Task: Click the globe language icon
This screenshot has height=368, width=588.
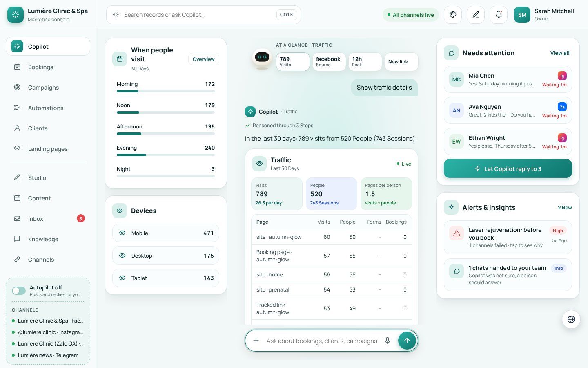Action: [571, 319]
